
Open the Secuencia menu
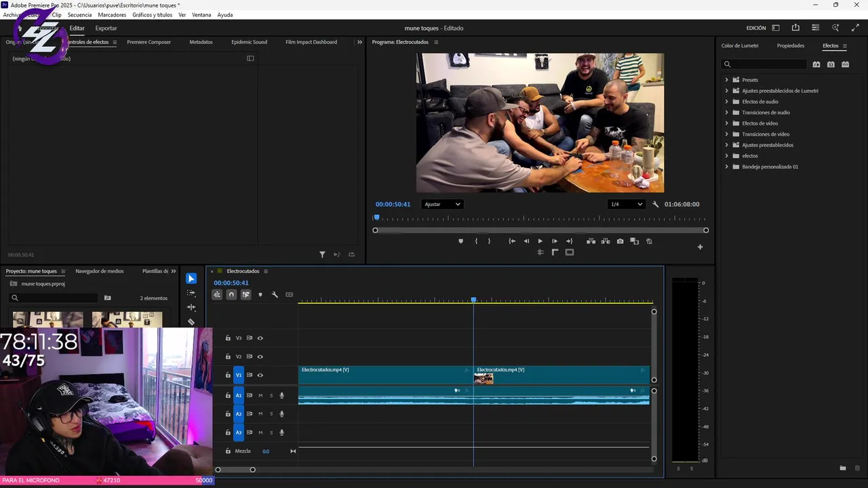tap(79, 15)
